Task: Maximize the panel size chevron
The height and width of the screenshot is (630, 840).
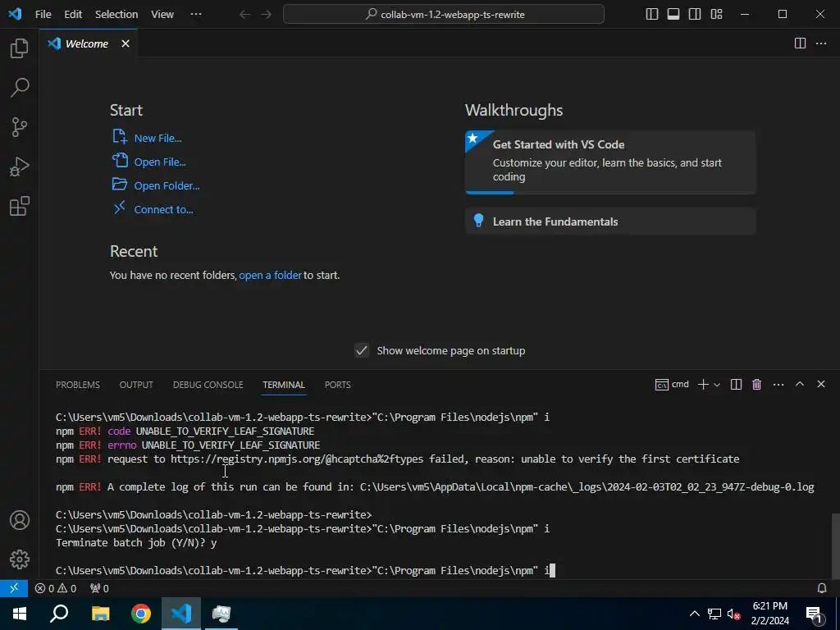Action: pos(799,384)
